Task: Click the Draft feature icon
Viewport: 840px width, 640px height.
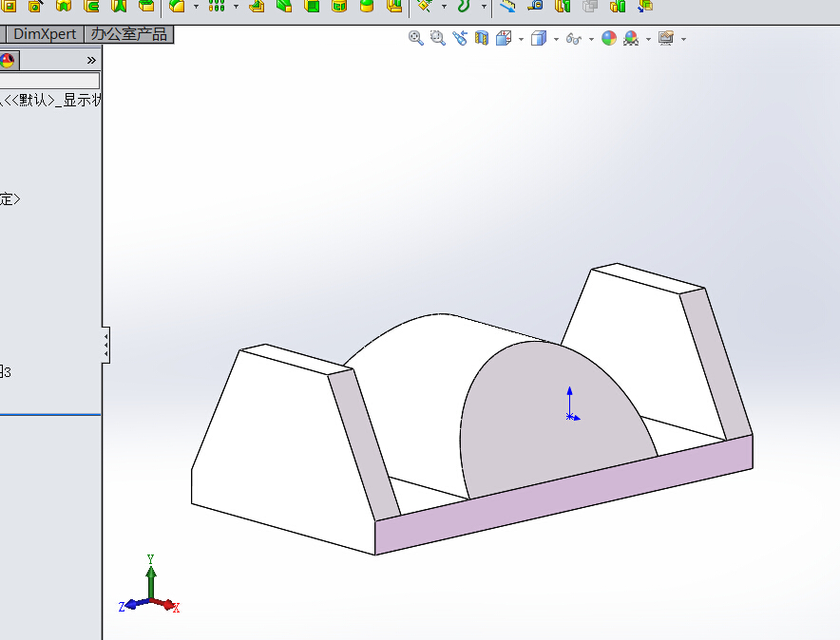Action: [284, 6]
